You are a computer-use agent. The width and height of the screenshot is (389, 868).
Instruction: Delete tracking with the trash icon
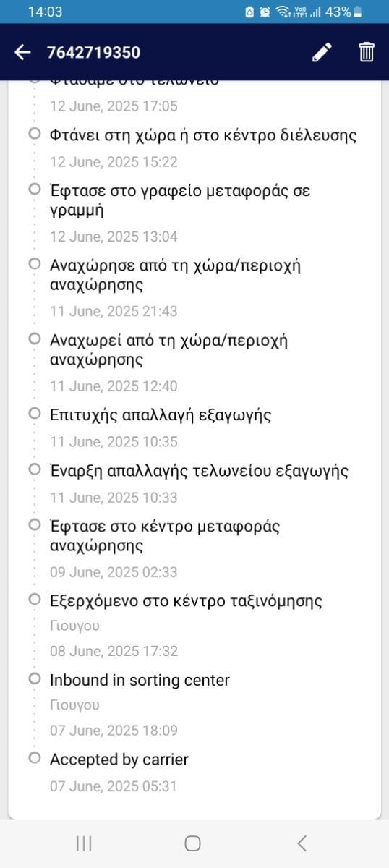point(367,52)
